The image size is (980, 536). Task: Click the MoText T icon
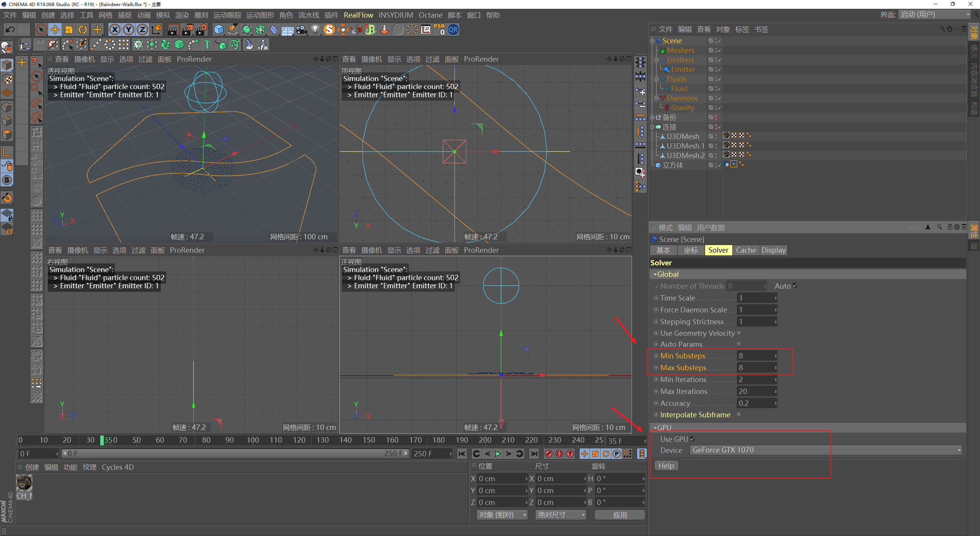[x=207, y=45]
